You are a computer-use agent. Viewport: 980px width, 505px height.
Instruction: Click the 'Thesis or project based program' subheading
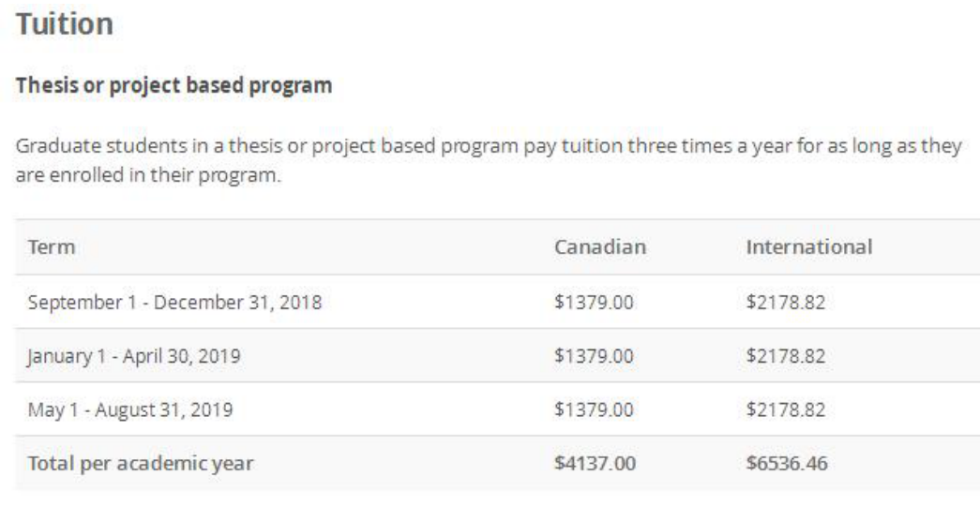pos(173,87)
